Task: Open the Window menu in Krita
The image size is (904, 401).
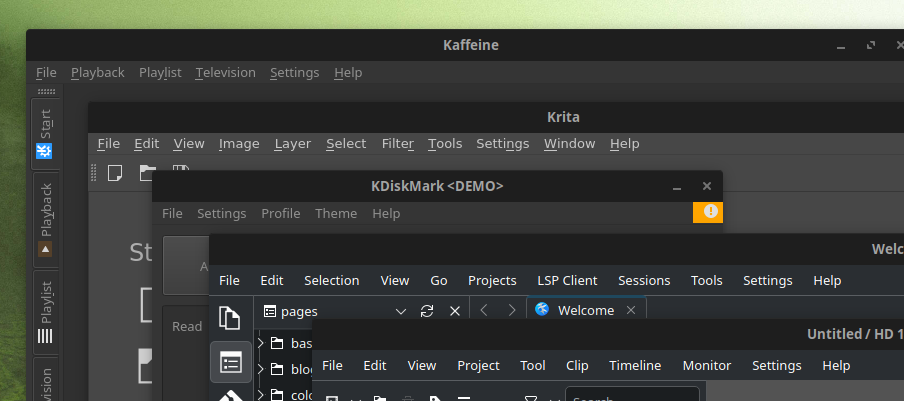Action: pos(570,143)
